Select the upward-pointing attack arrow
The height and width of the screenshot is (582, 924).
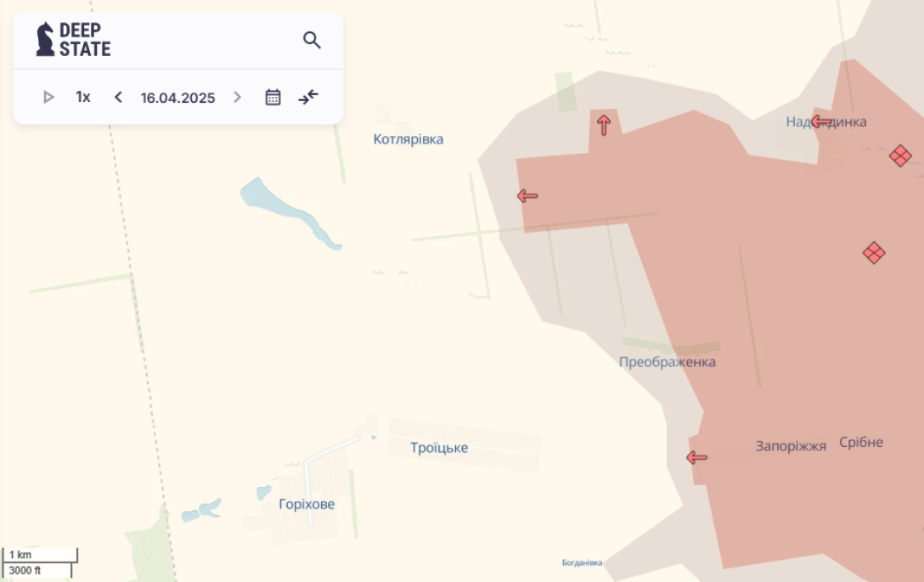point(604,125)
